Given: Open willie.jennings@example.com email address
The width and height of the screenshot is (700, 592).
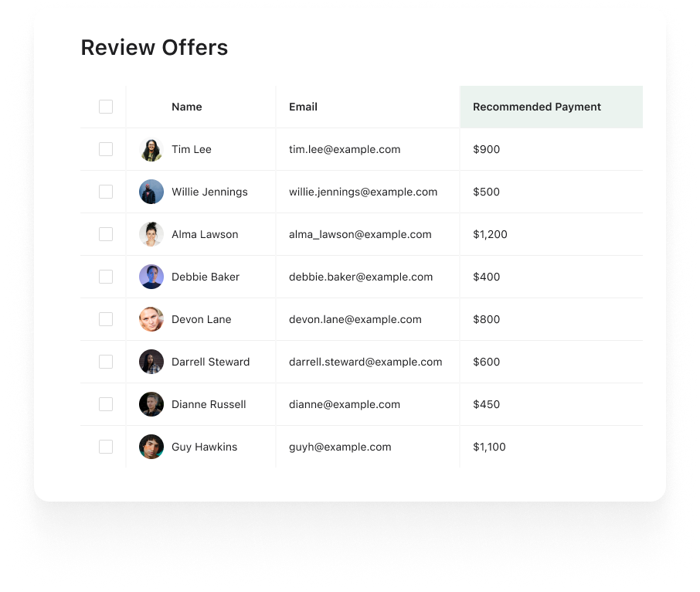Looking at the screenshot, I should point(363,192).
